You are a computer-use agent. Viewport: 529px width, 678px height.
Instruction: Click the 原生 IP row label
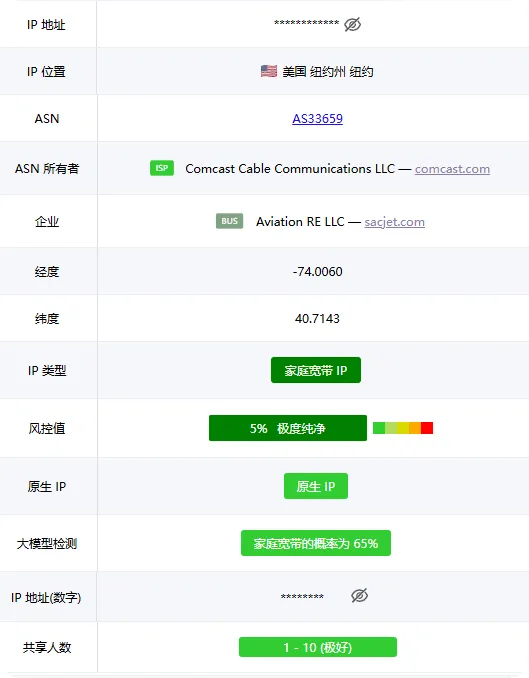[47, 486]
